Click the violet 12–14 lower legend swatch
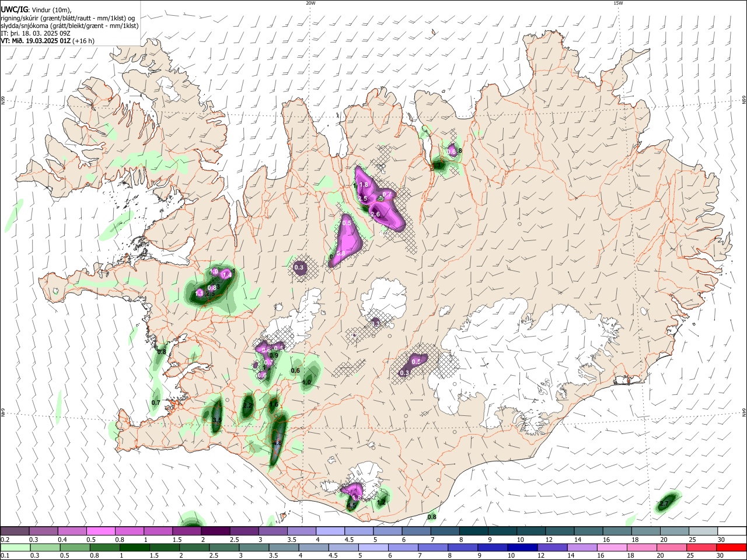 pos(552,547)
